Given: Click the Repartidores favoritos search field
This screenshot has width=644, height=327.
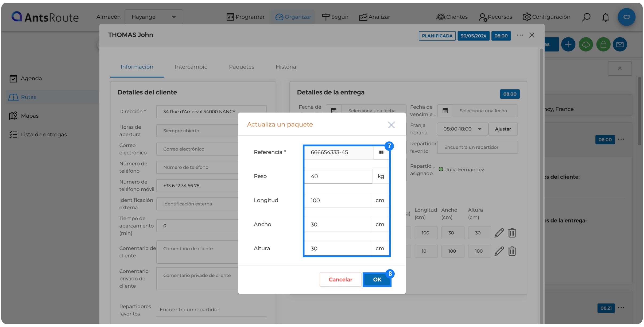Looking at the screenshot, I should point(211,310).
